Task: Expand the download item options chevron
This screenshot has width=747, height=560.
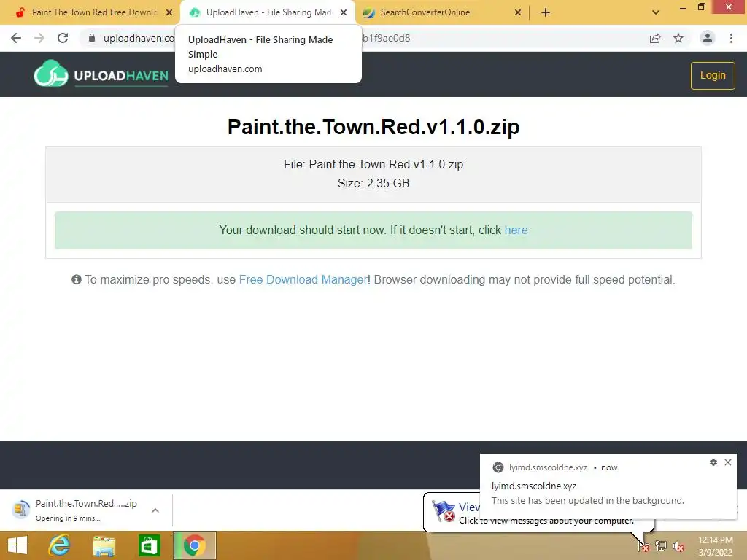Action: (155, 510)
